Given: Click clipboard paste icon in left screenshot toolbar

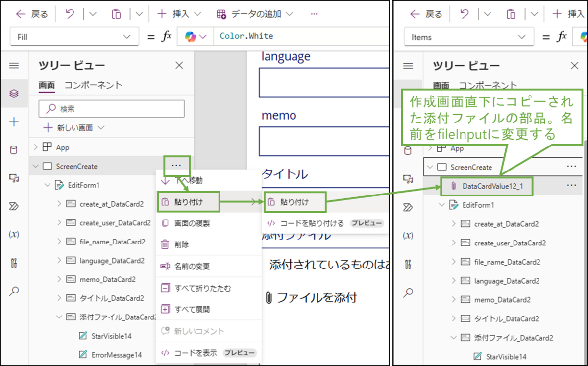Looking at the screenshot, I should click(116, 14).
